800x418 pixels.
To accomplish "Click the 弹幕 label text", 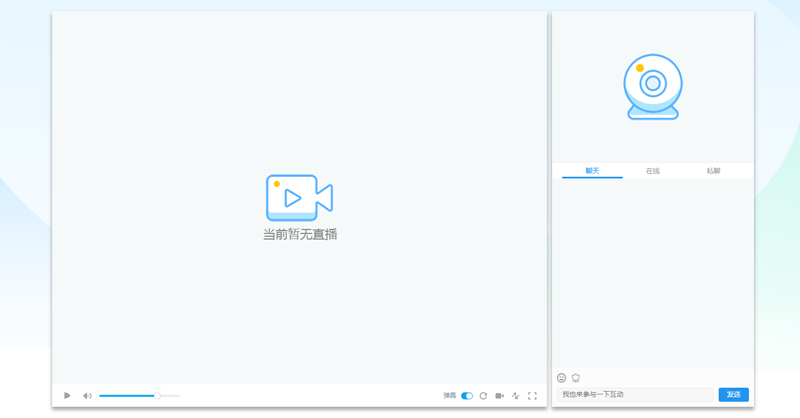I will [450, 396].
